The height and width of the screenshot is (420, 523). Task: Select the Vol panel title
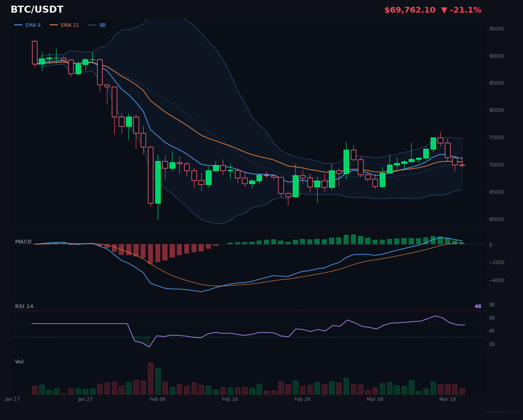point(19,361)
